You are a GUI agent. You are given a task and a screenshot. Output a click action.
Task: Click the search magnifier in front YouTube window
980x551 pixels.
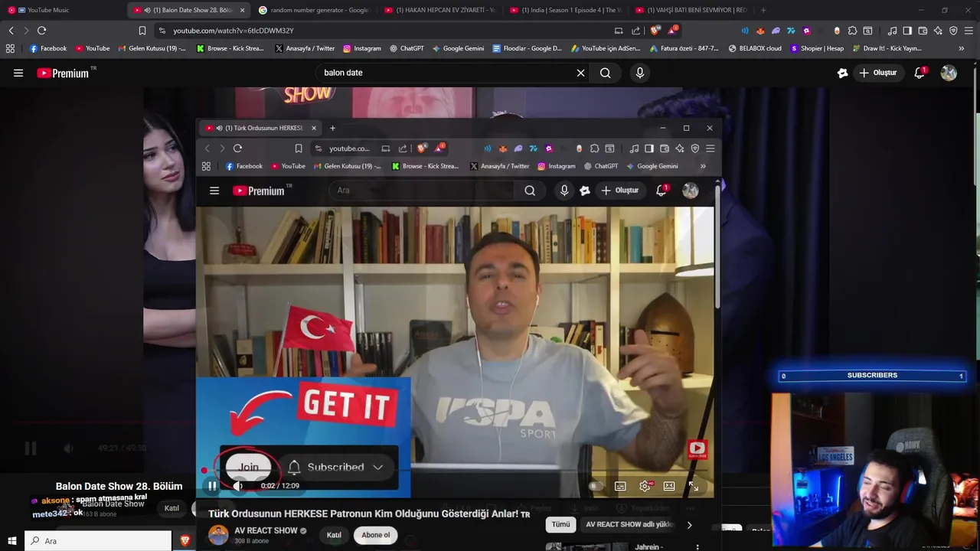click(x=530, y=191)
